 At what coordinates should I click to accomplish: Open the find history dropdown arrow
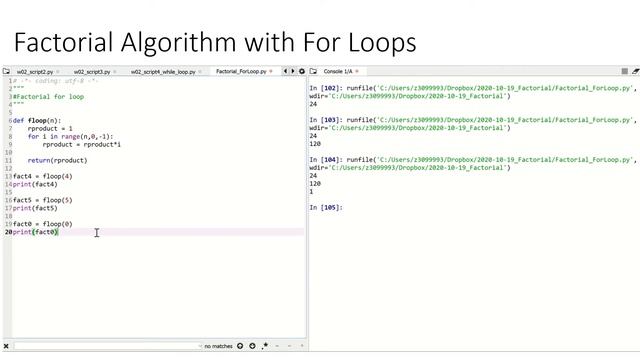tap(200, 346)
